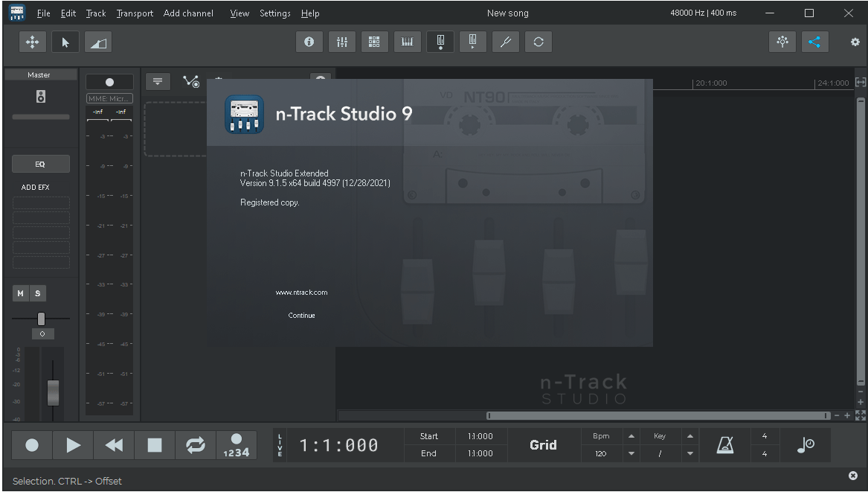This screenshot has height=492, width=868.
Task: Select the arrow pointer tool
Action: (x=65, y=42)
